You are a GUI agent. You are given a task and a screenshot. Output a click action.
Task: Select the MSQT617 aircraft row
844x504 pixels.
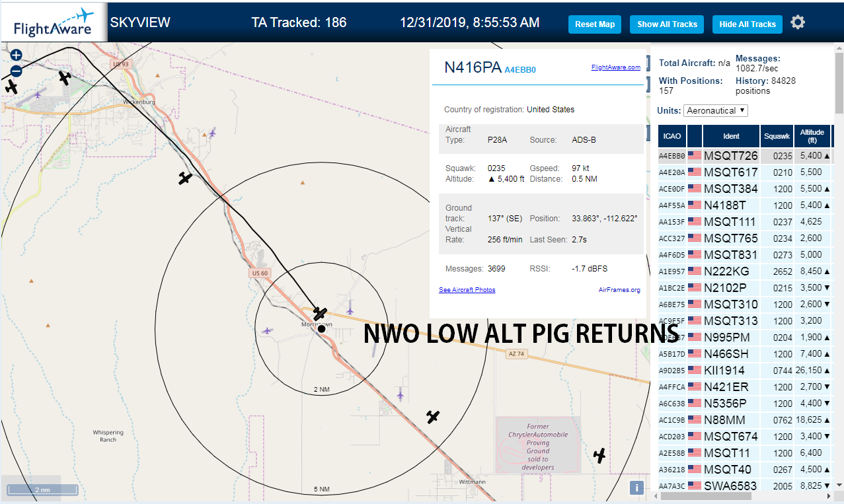745,172
